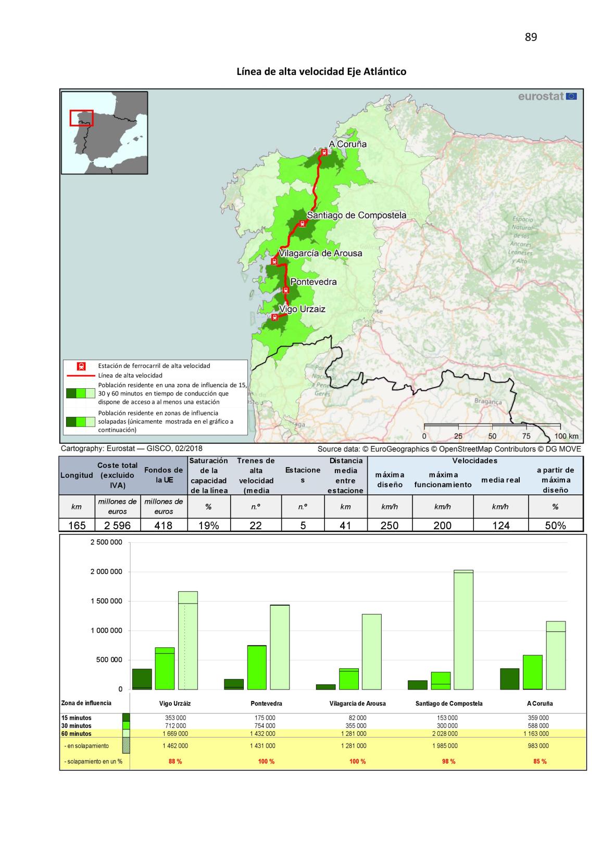Click the 88 % overlap value for Vigo
The height and width of the screenshot is (868, 614).
coord(175,761)
